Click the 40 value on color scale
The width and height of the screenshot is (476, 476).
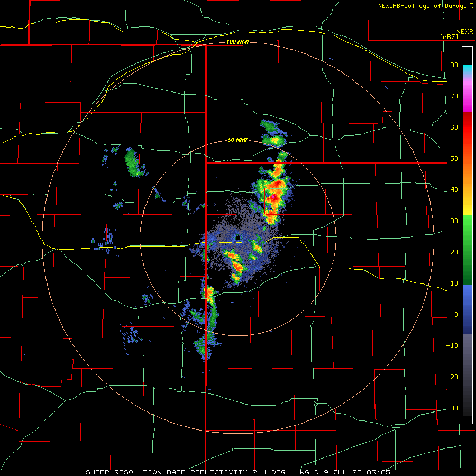pyautogui.click(x=454, y=190)
